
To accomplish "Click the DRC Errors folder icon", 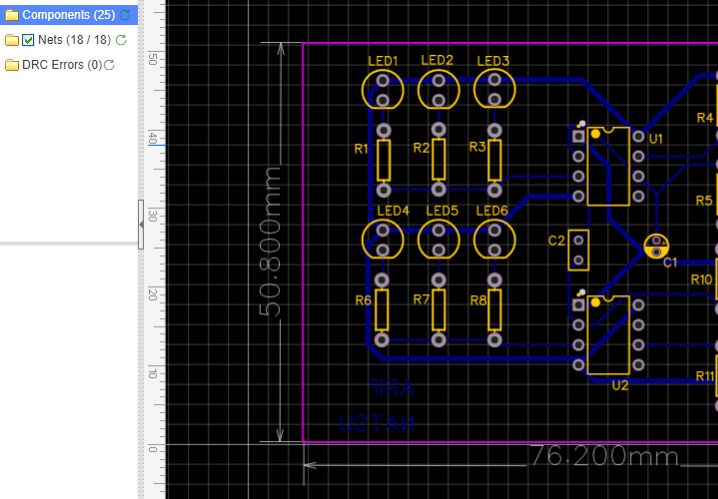I will tap(12, 65).
